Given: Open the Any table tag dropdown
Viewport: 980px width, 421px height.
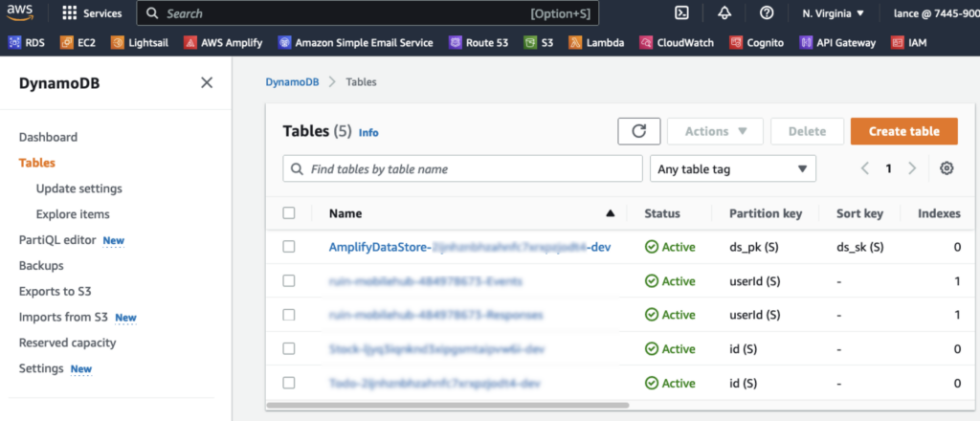Looking at the screenshot, I should point(732,168).
